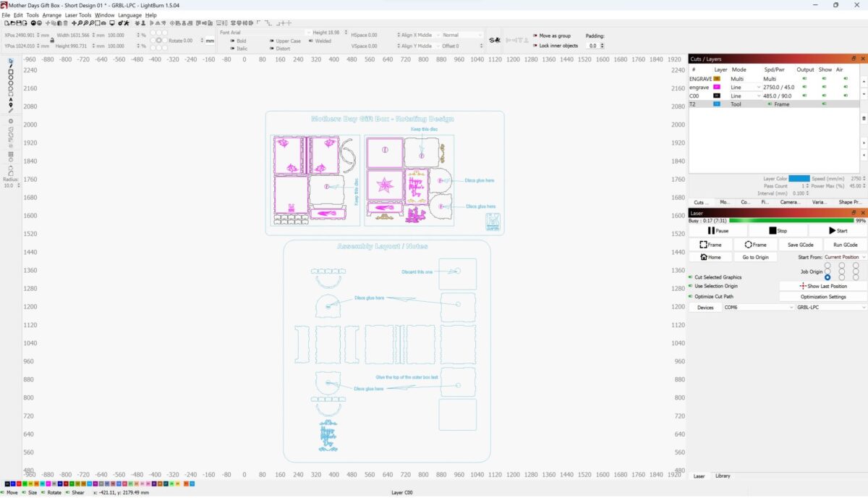This screenshot has width=868, height=498.
Task: Switch to the Library tab
Action: point(723,476)
